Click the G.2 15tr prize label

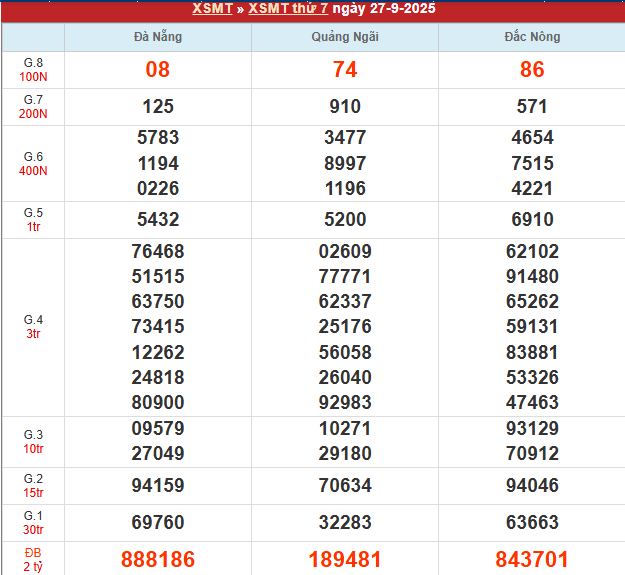[33, 485]
